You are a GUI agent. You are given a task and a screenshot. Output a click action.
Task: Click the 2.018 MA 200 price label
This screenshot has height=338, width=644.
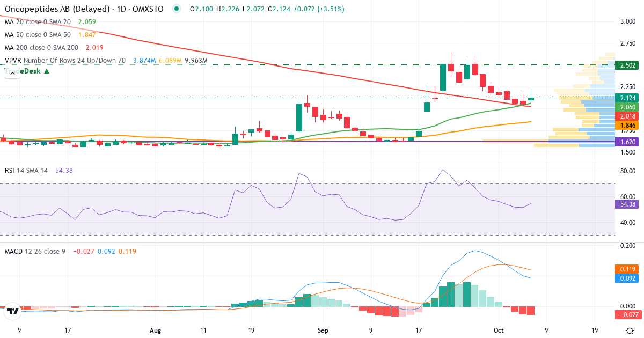627,116
